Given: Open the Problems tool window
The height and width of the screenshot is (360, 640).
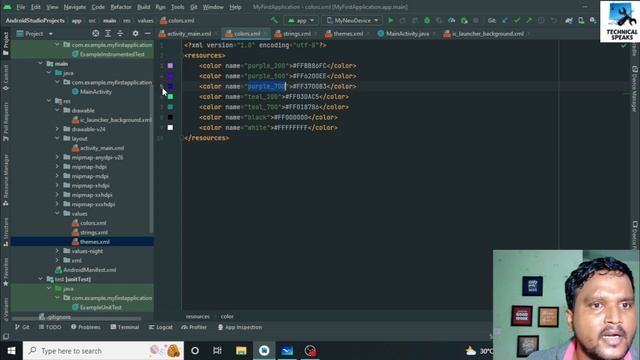Looking at the screenshot, I should (86, 327).
